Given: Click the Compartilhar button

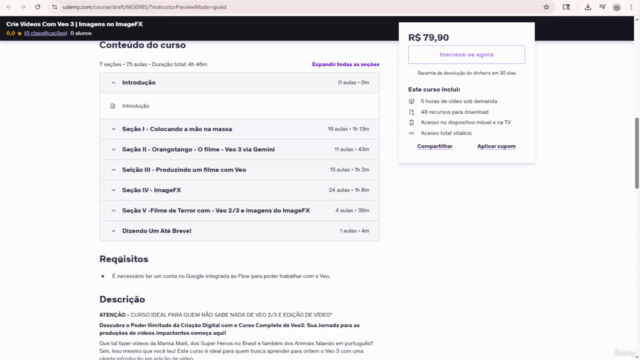Looking at the screenshot, I should click(435, 146).
